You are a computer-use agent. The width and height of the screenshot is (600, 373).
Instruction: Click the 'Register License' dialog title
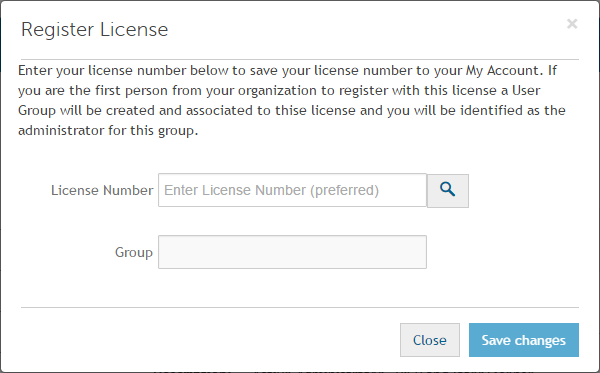pyautogui.click(x=95, y=29)
